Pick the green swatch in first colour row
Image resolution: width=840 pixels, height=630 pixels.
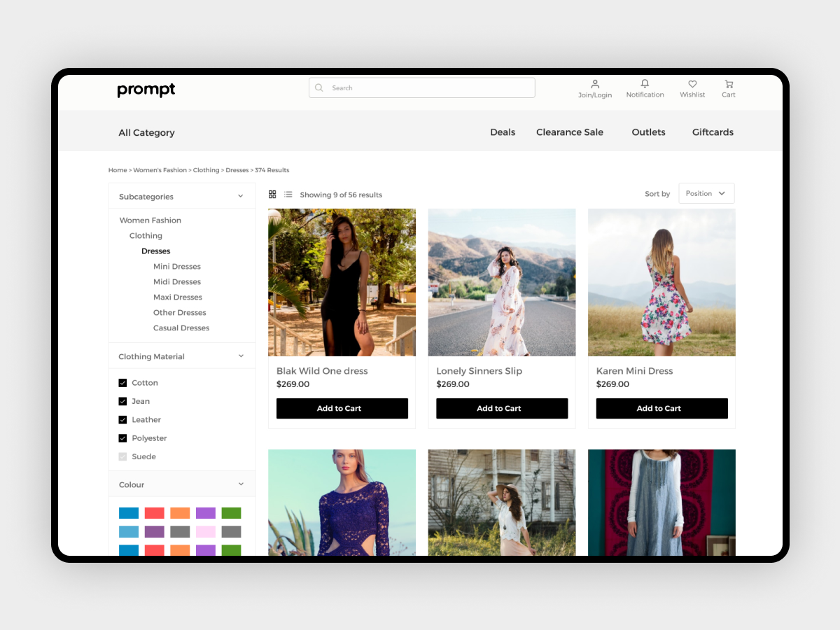[231, 513]
